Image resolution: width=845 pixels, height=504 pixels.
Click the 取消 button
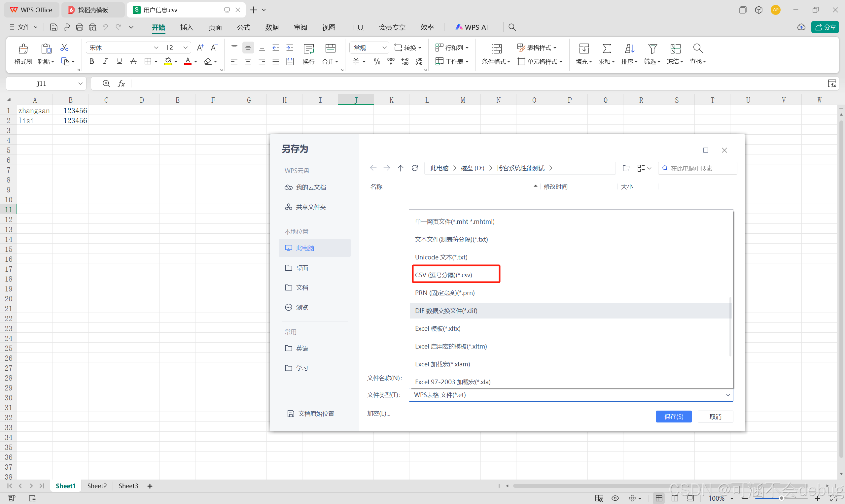point(715,417)
